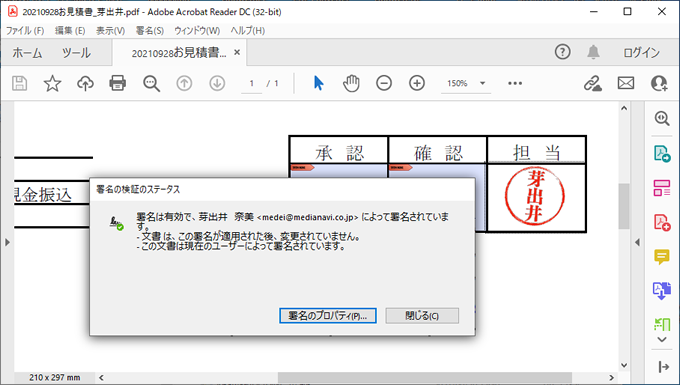Activate the hand pan tool
The height and width of the screenshot is (385, 680).
coord(351,83)
